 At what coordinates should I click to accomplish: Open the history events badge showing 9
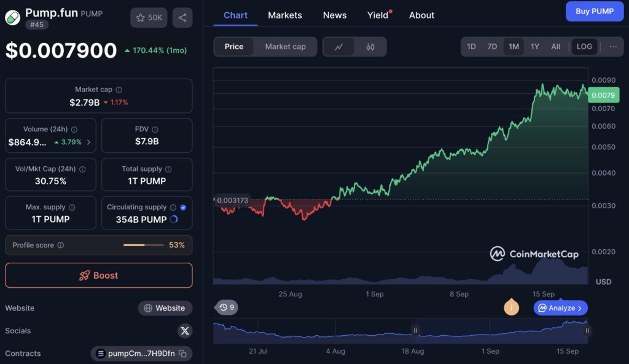(x=227, y=307)
